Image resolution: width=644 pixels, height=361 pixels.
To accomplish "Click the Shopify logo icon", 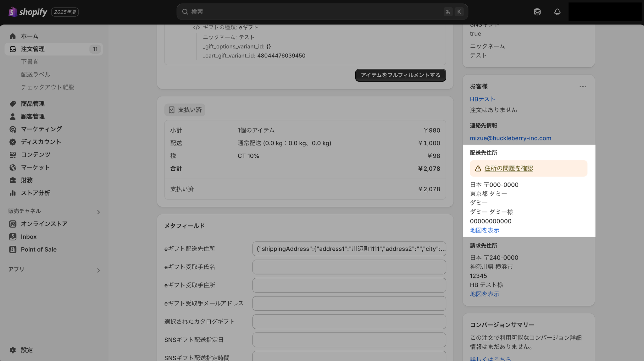I will pos(13,12).
